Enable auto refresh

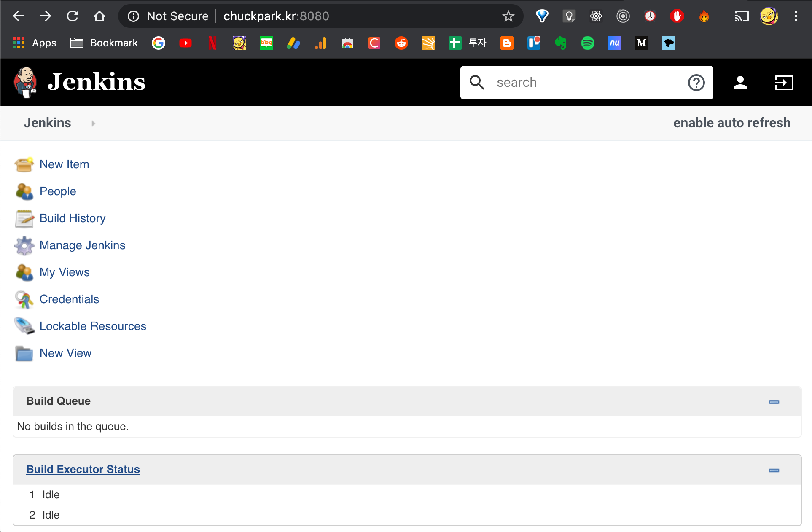(x=731, y=123)
